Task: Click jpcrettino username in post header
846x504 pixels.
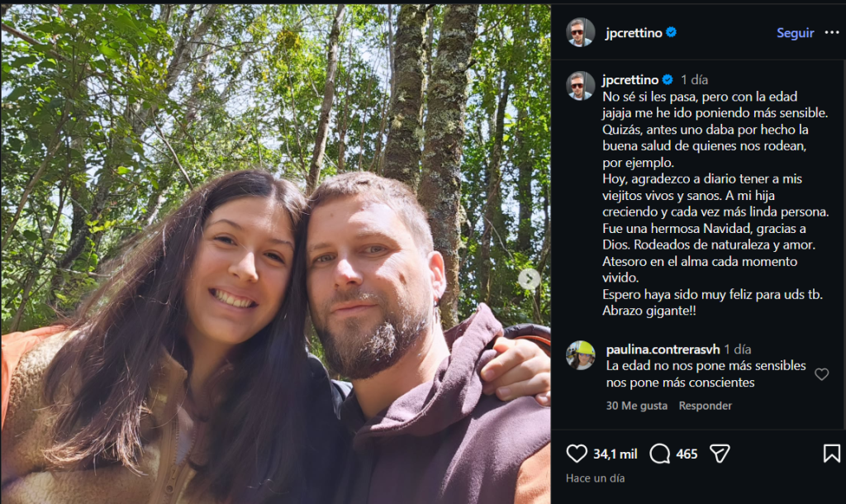Action: [x=632, y=33]
